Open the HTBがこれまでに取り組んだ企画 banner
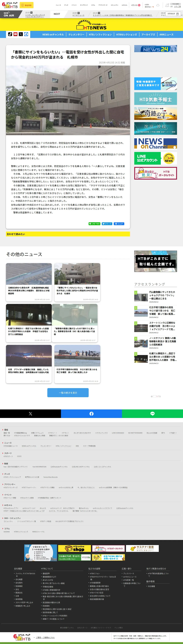This screenshot has height=644, width=183. [155, 261]
